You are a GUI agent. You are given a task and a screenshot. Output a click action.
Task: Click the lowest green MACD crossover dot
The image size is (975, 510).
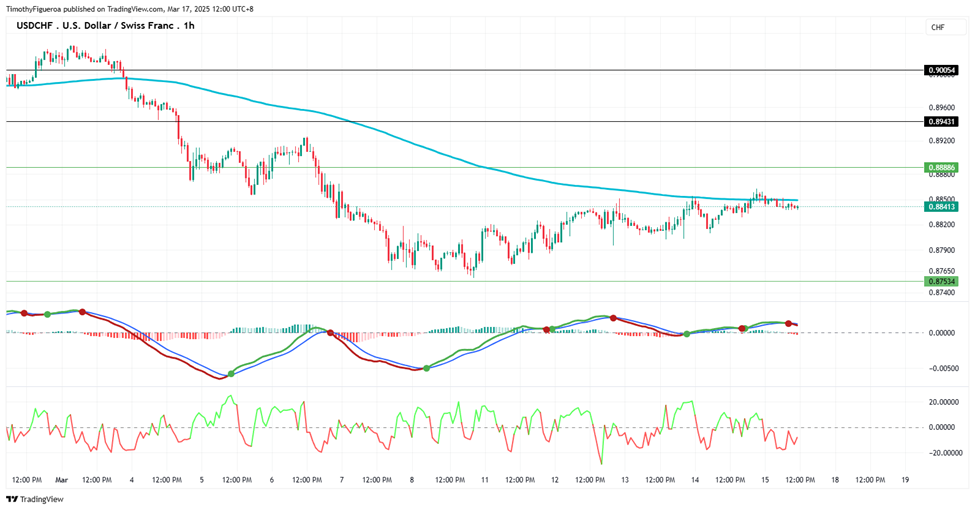pos(231,374)
